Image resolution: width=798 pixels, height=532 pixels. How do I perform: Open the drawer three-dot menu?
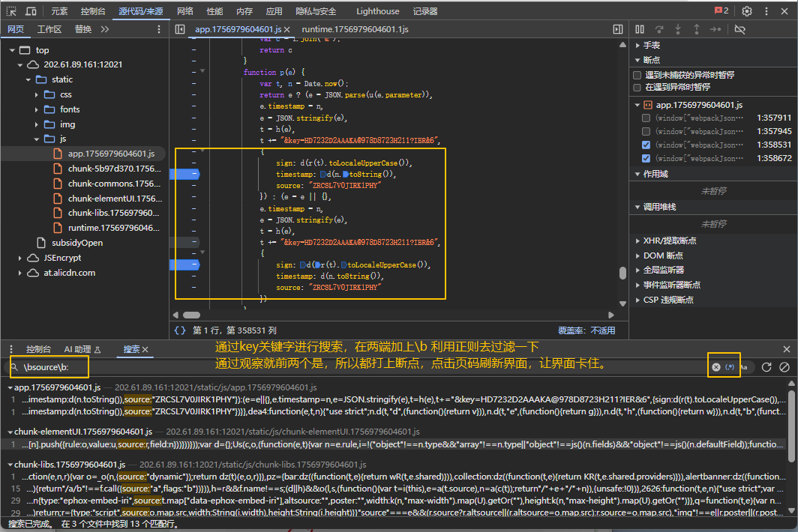pyautogui.click(x=11, y=349)
